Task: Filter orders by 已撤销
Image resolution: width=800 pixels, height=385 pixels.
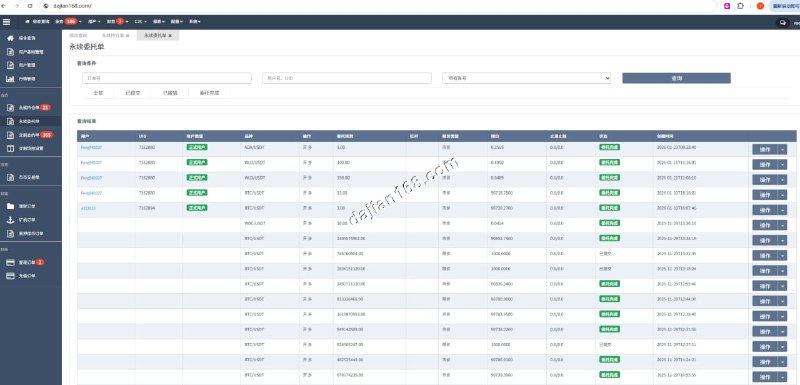Action: [x=170, y=93]
